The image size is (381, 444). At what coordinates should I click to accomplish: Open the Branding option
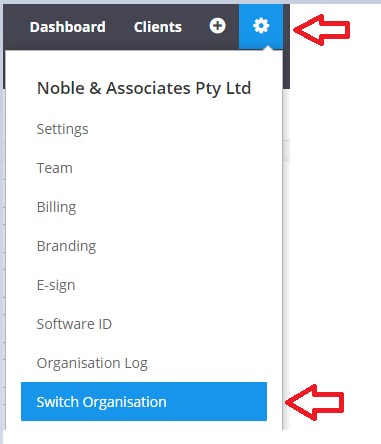66,246
